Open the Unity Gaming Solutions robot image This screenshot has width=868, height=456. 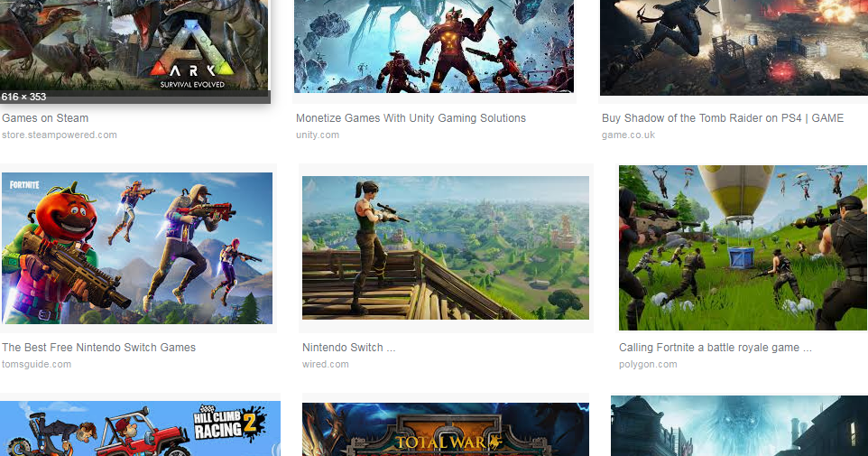tap(434, 46)
